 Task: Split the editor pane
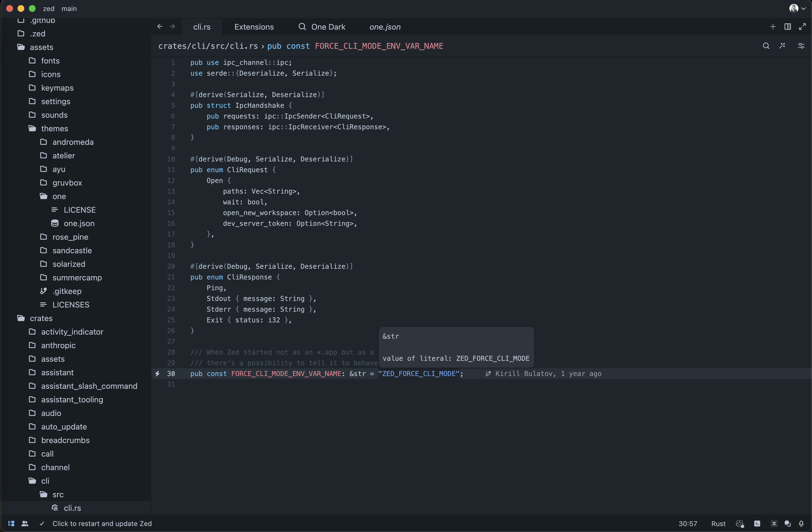point(787,27)
